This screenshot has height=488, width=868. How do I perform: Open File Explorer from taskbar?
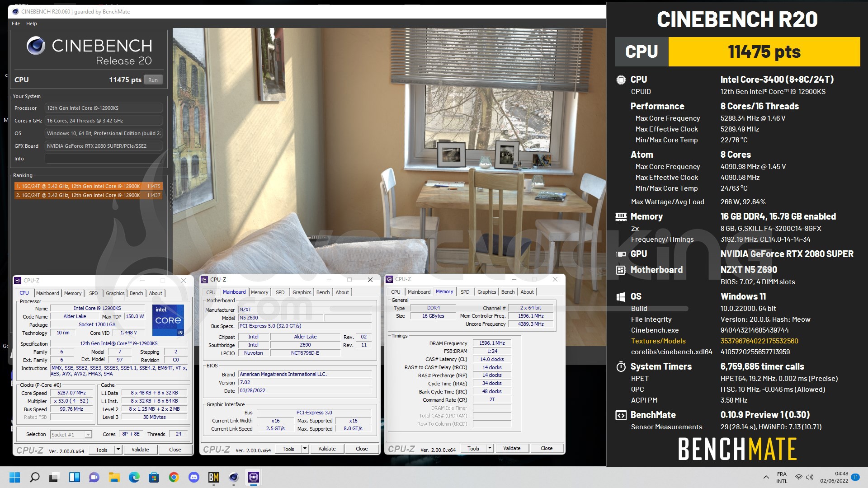coord(114,477)
